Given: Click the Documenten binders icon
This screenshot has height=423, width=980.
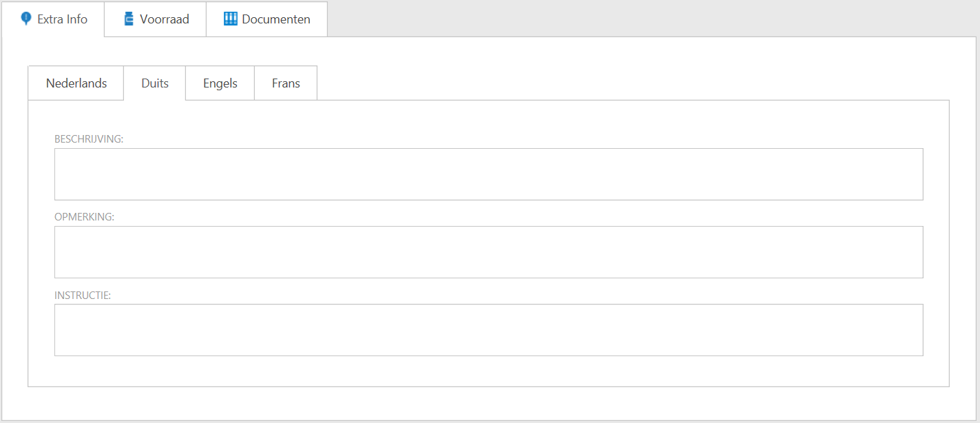Looking at the screenshot, I should (230, 19).
